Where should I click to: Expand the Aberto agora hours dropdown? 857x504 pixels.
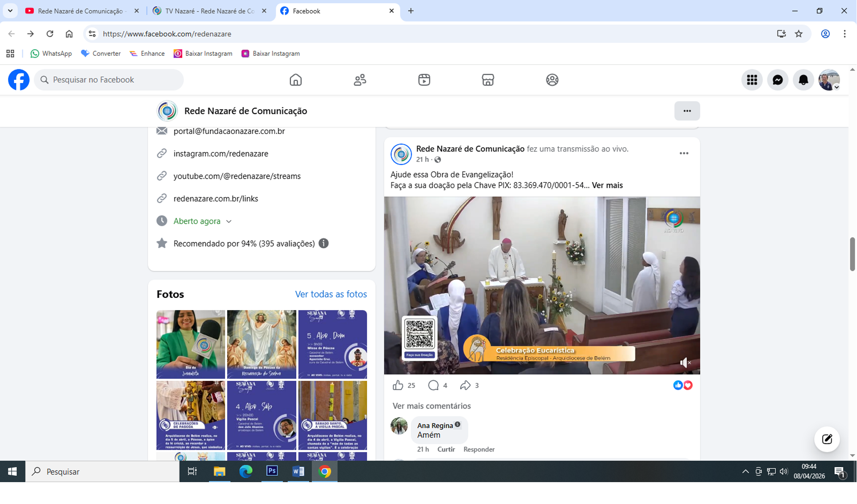[x=229, y=221]
